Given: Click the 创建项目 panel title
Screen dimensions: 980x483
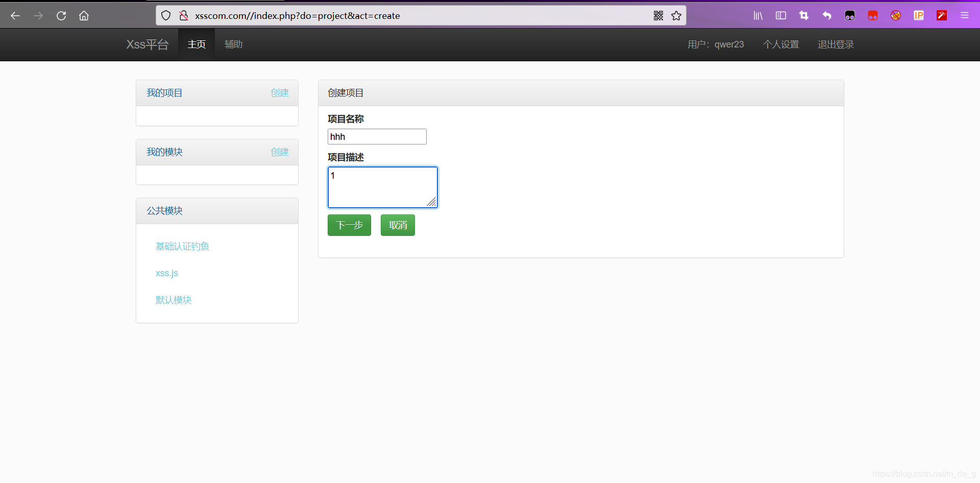Looking at the screenshot, I should point(346,93).
